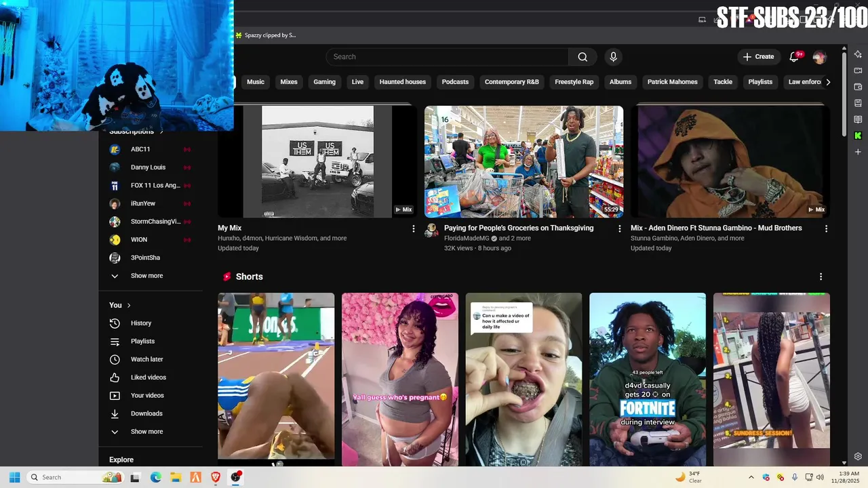Open YouTube notifications bell
This screenshot has width=868, height=488.
(x=794, y=57)
